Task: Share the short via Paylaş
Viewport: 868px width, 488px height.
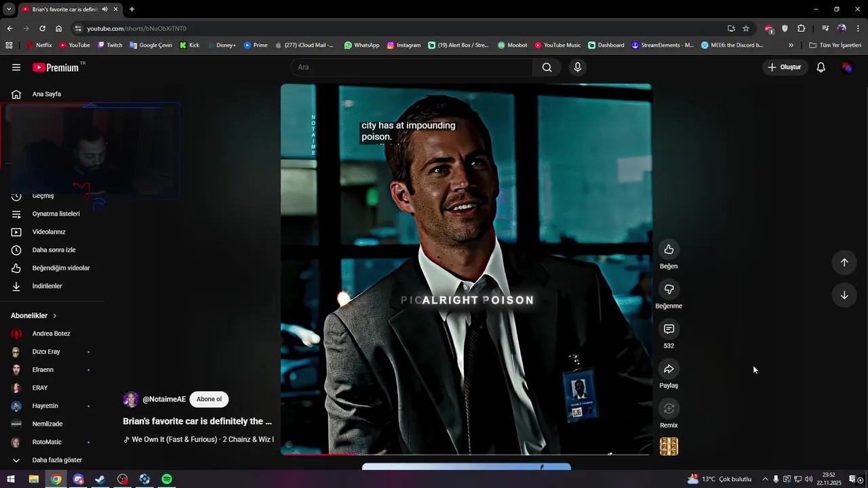Action: coord(669,369)
